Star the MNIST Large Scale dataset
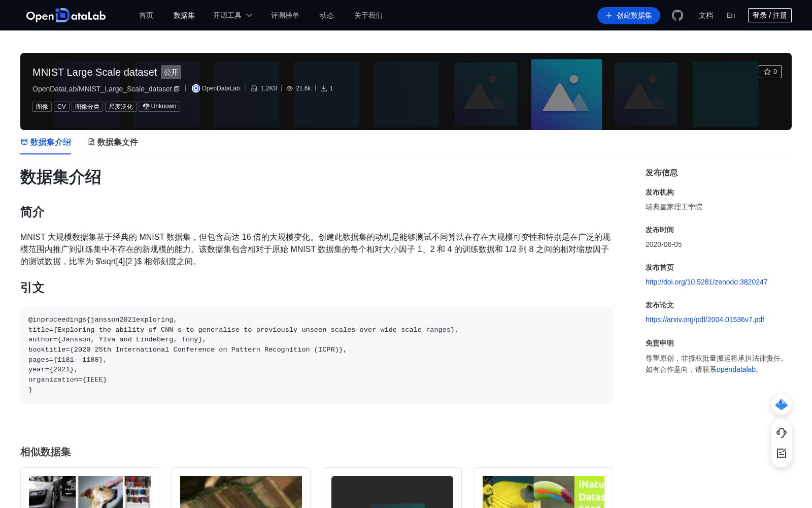 [x=770, y=72]
